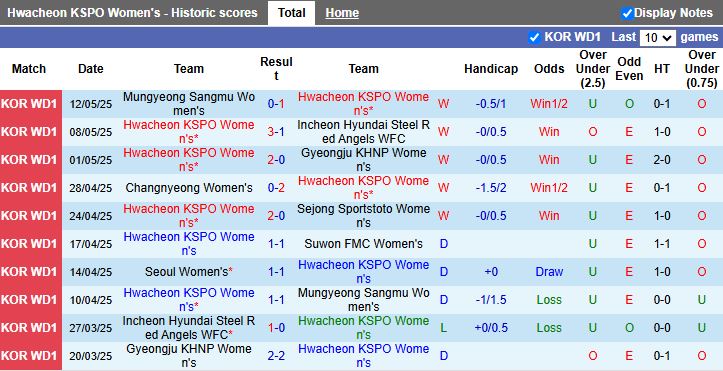Image resolution: width=723 pixels, height=371 pixels.
Task: Click handicap +0 on 14/04/25 row
Action: [x=491, y=272]
